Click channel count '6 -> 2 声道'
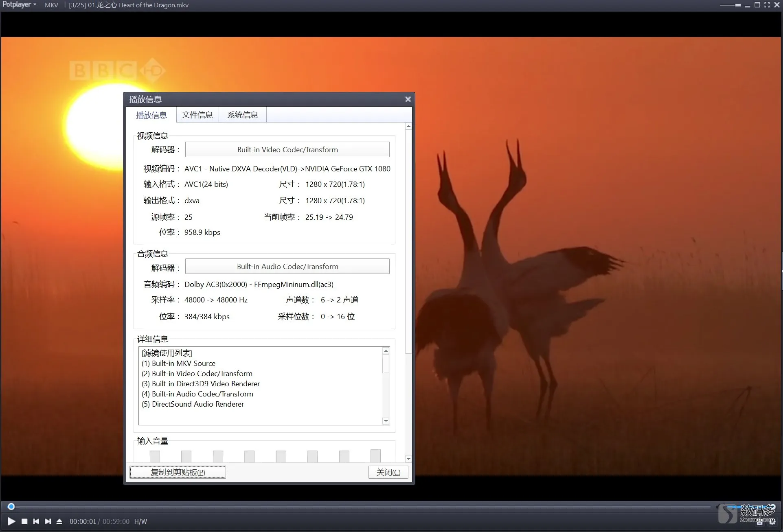The width and height of the screenshot is (783, 532). 340,300
